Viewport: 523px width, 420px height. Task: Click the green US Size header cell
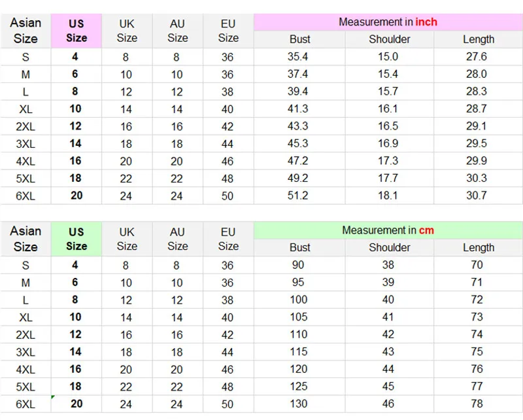pos(76,239)
